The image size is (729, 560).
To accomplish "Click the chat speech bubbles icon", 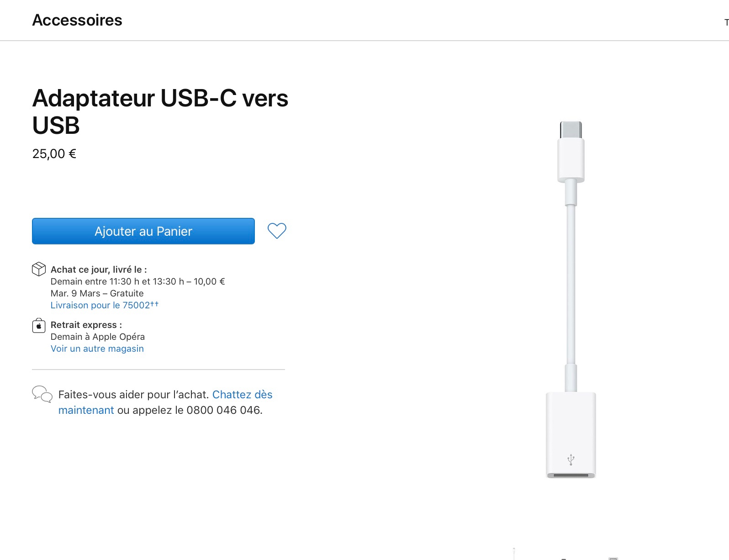I will click(x=42, y=394).
